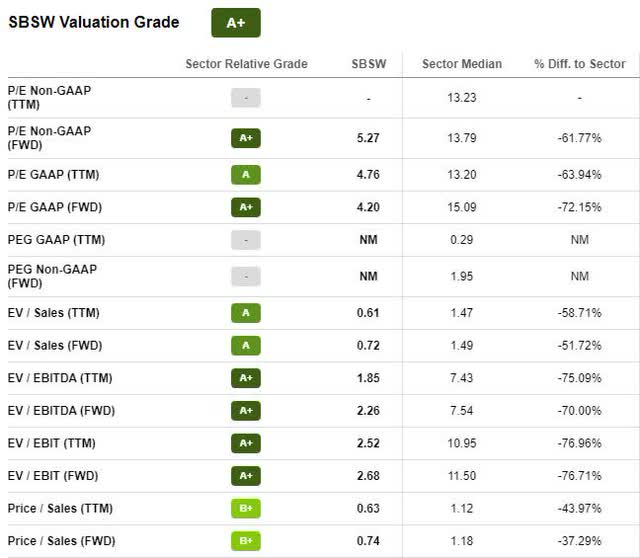
Task: Click the -51.72% difference value
Action: click(x=580, y=345)
